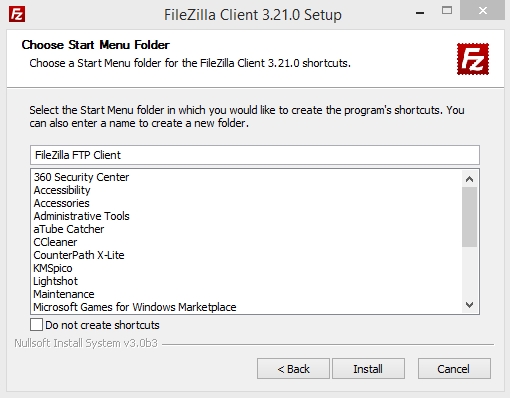Close the FileZilla setup window
510x398 pixels.
[482, 11]
